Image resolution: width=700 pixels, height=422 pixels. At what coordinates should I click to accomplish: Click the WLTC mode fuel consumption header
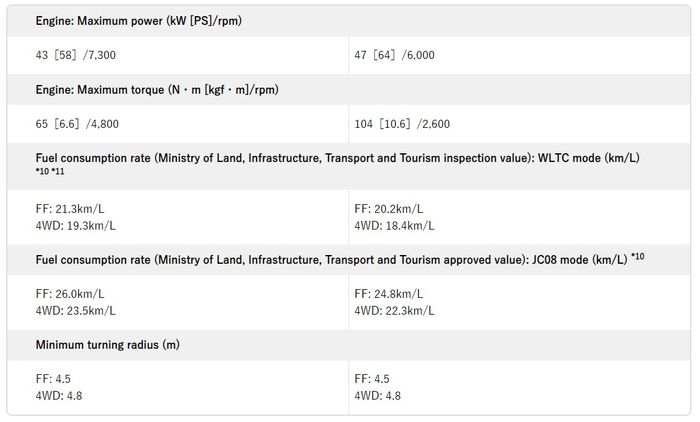tap(337, 158)
